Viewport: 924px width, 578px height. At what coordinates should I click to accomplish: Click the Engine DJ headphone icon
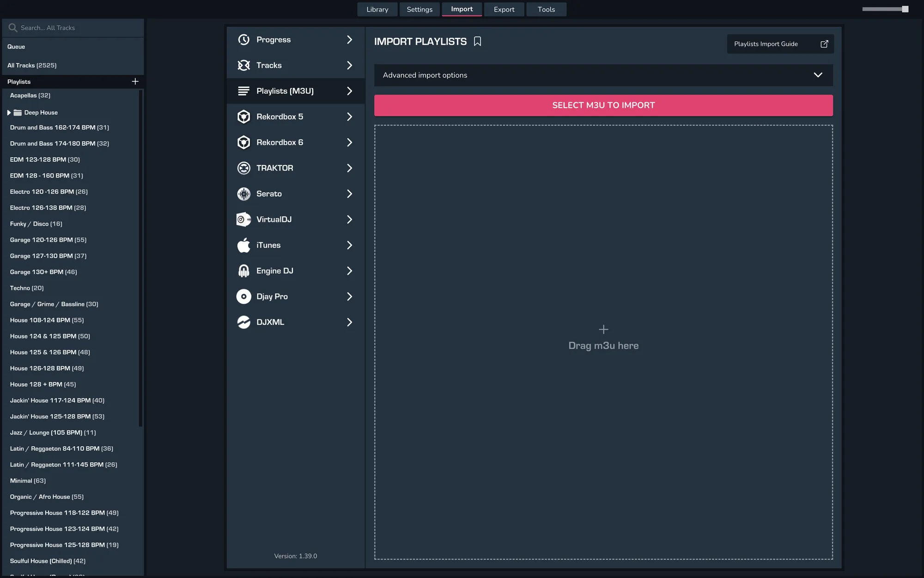243,271
